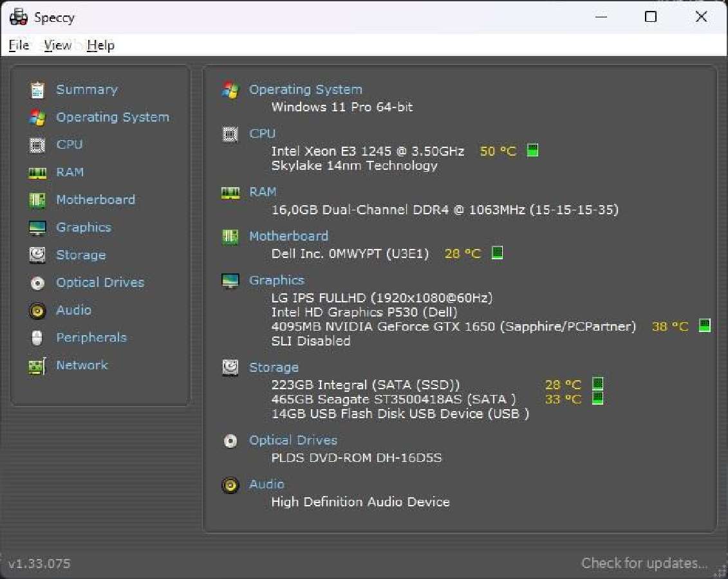Image resolution: width=728 pixels, height=579 pixels.
Task: Click the Intel Xeon E3 1245 @ 3.50GHz text
Action: (x=368, y=151)
